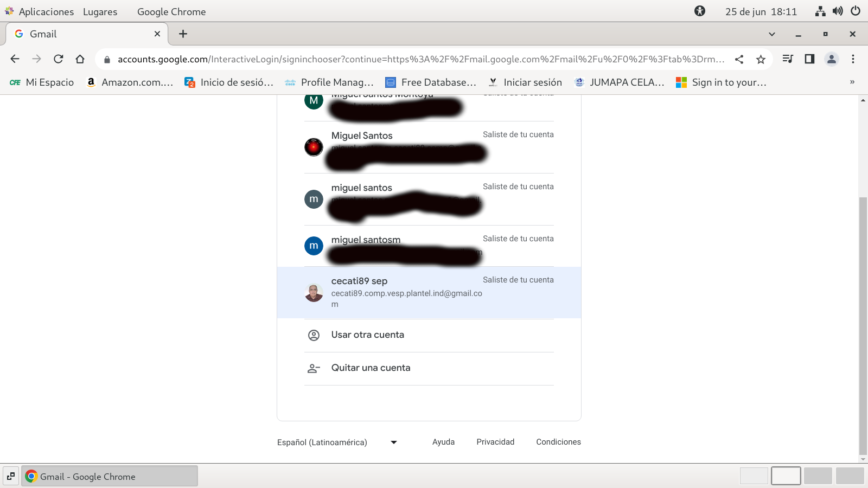868x488 pixels.
Task: Open the Chrome profile avatar icon
Action: coord(831,59)
